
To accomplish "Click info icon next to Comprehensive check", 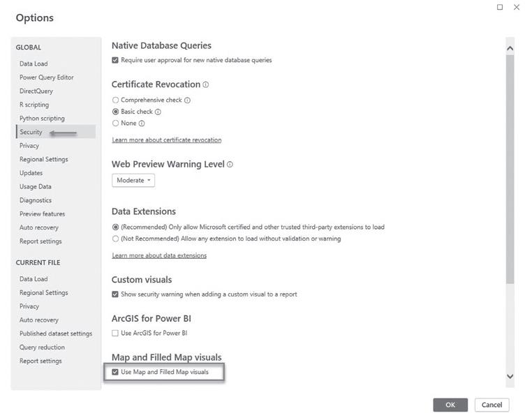I will tap(188, 100).
